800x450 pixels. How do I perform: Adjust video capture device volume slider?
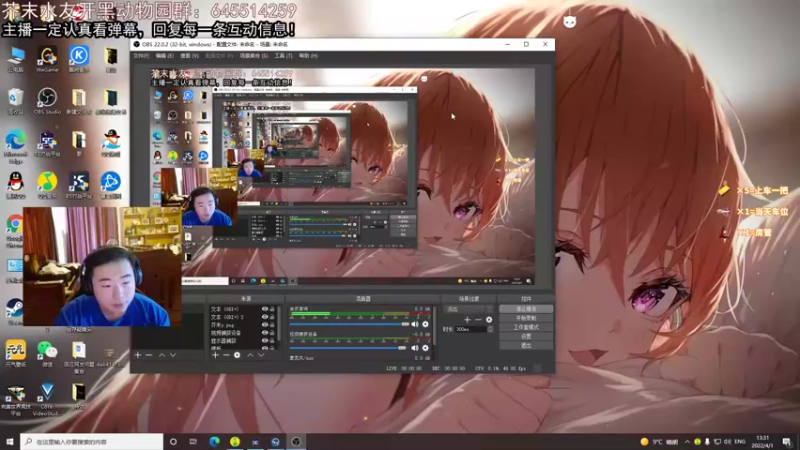347,348
